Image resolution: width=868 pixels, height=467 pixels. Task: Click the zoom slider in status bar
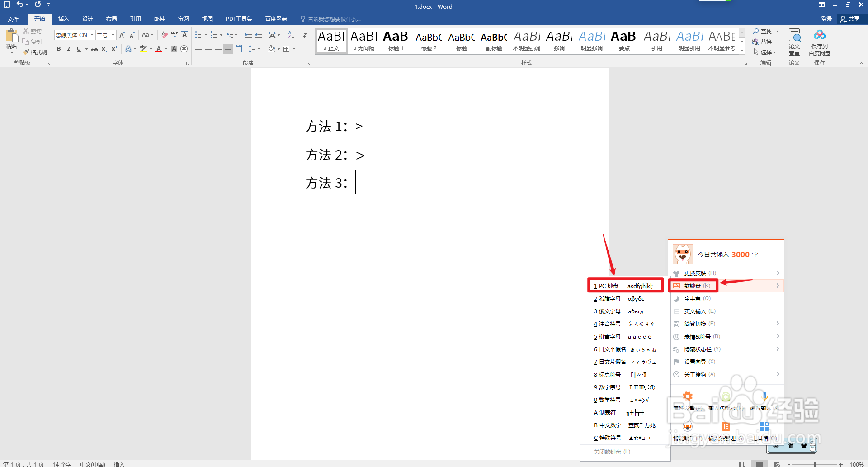pos(815,464)
